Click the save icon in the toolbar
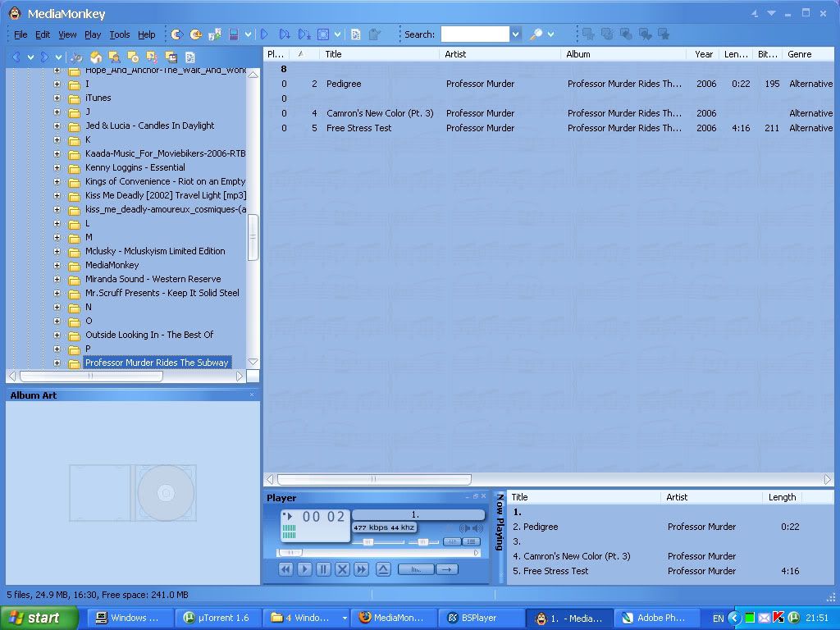Viewport: 840px width, 630px height. [234, 34]
